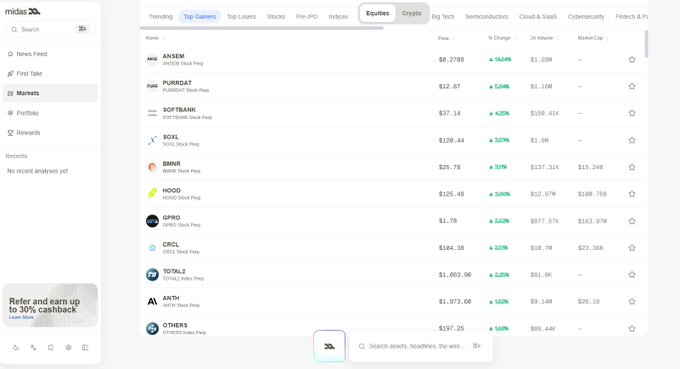680x369 pixels.
Task: Click the midas logo in the sidebar
Action: (23, 12)
